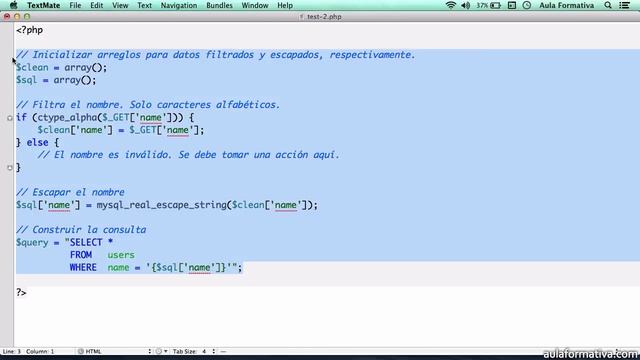Open the Tab Size dropdown

[x=194, y=351]
